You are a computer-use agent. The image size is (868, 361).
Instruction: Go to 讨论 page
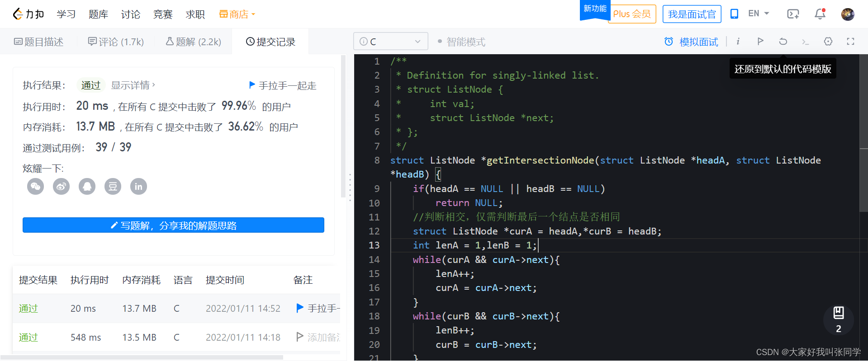coord(131,14)
